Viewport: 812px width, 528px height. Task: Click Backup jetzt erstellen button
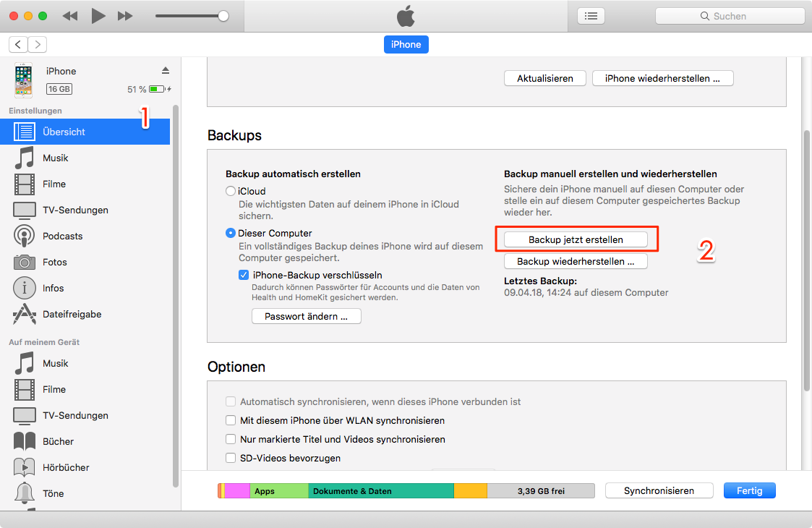point(576,239)
